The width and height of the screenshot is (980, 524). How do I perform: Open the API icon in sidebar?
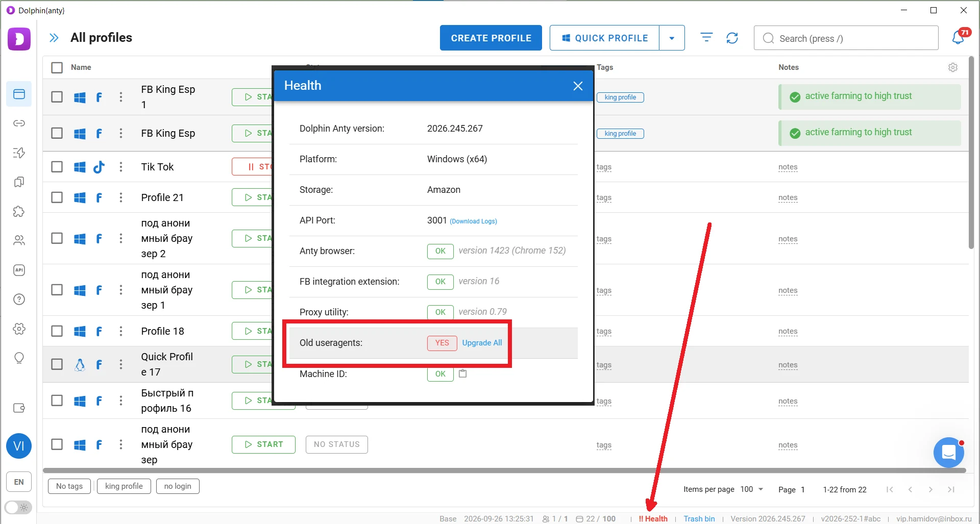pos(19,270)
